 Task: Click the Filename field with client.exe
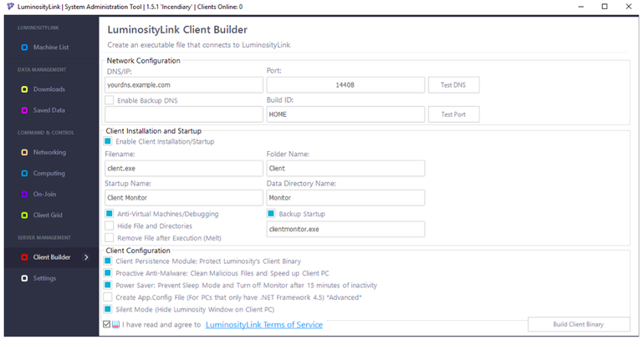point(184,168)
